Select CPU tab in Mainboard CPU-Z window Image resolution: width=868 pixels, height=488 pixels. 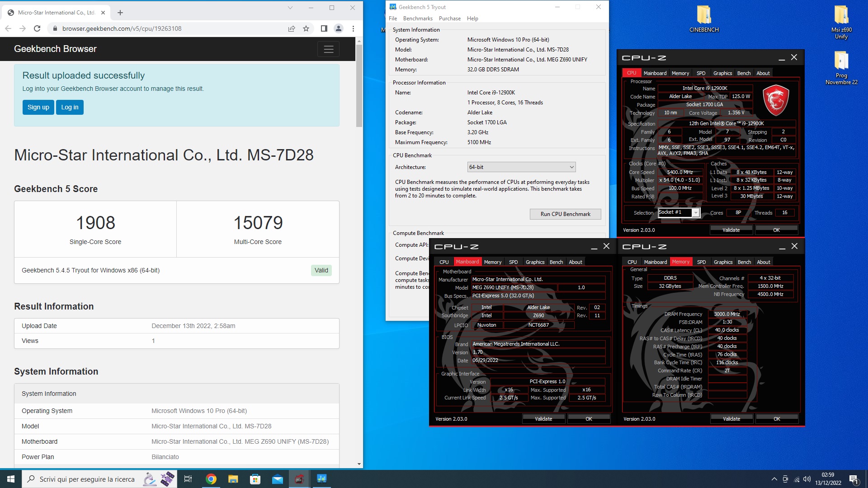[444, 262]
